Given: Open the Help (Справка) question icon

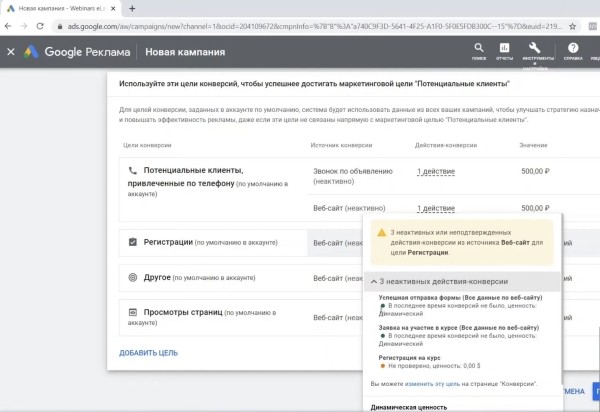Looking at the screenshot, I should point(573,48).
